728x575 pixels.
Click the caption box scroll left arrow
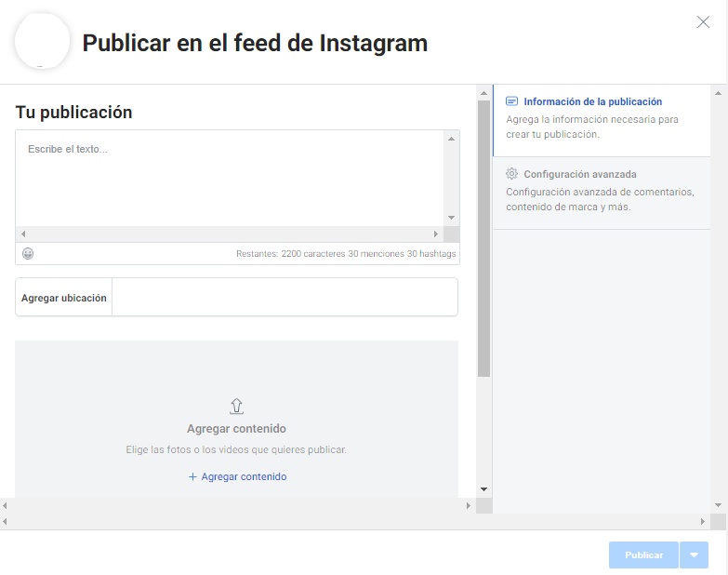tap(23, 234)
